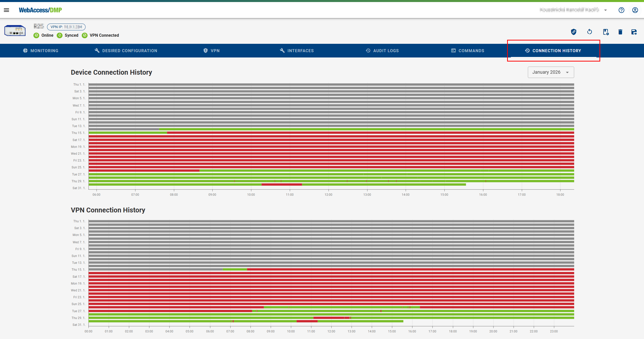644x339 pixels.
Task: Click the VPN IP address chip
Action: [x=66, y=27]
